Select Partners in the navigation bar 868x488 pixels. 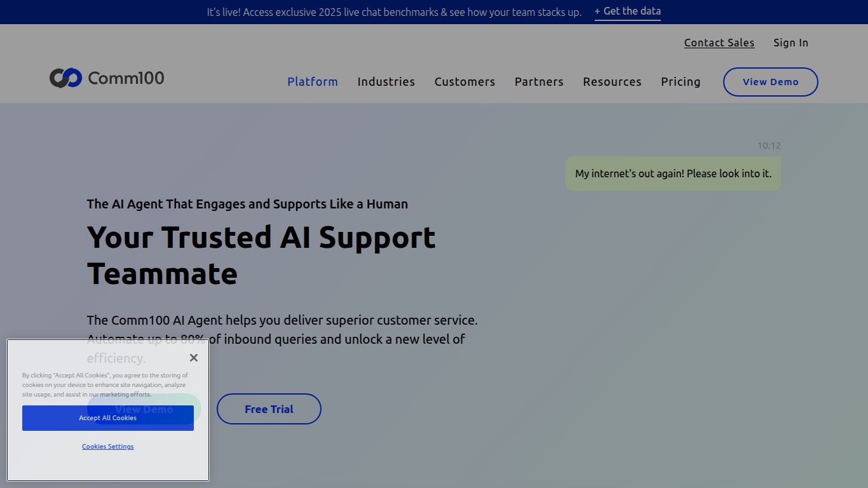(539, 82)
